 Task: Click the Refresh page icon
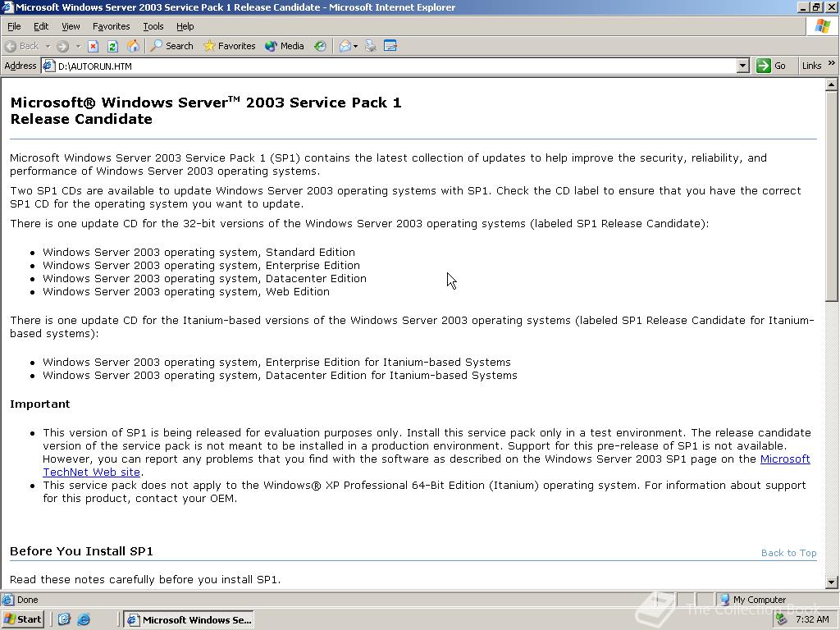point(112,46)
